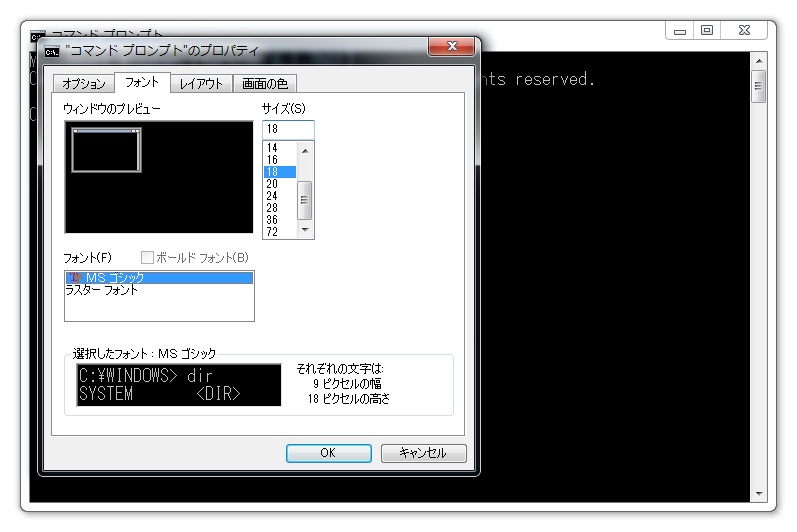
Task: Close the Command Prompt window
Action: pyautogui.click(x=744, y=30)
